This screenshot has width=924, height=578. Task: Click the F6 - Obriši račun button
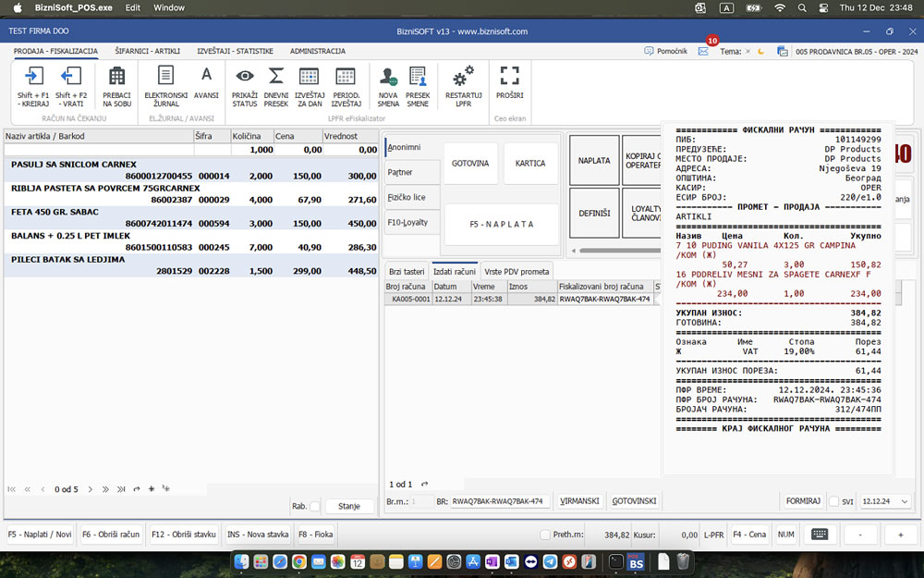111,535
